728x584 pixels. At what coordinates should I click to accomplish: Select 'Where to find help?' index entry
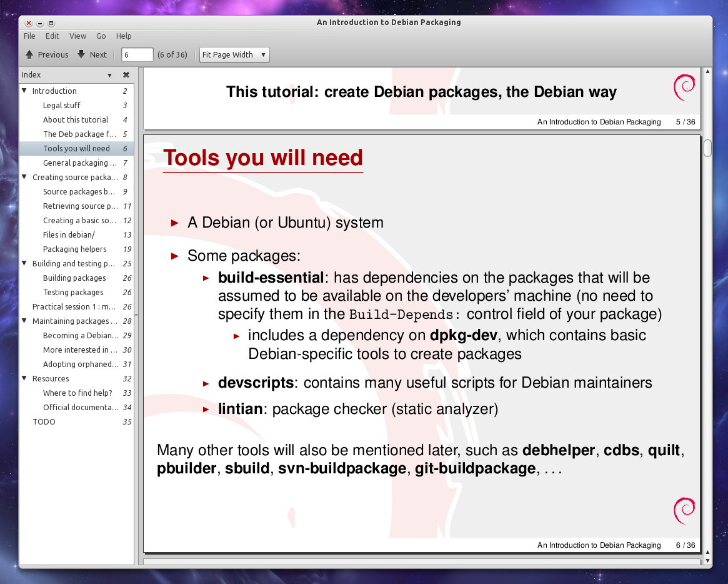pyautogui.click(x=77, y=393)
